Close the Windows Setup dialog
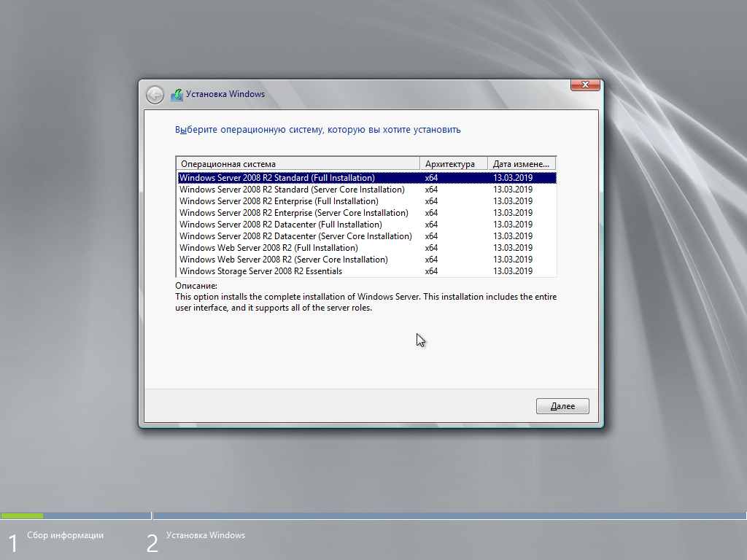Viewport: 747px width, 560px height. pyautogui.click(x=585, y=85)
